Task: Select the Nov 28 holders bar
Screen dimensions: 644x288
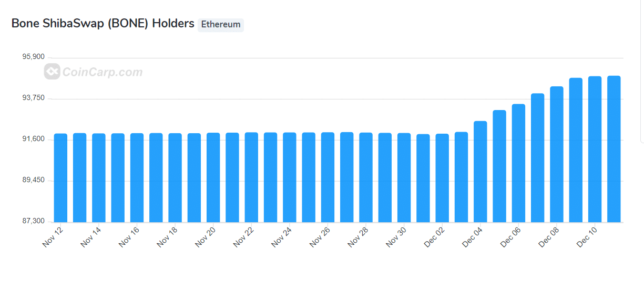Action: pyautogui.click(x=366, y=177)
